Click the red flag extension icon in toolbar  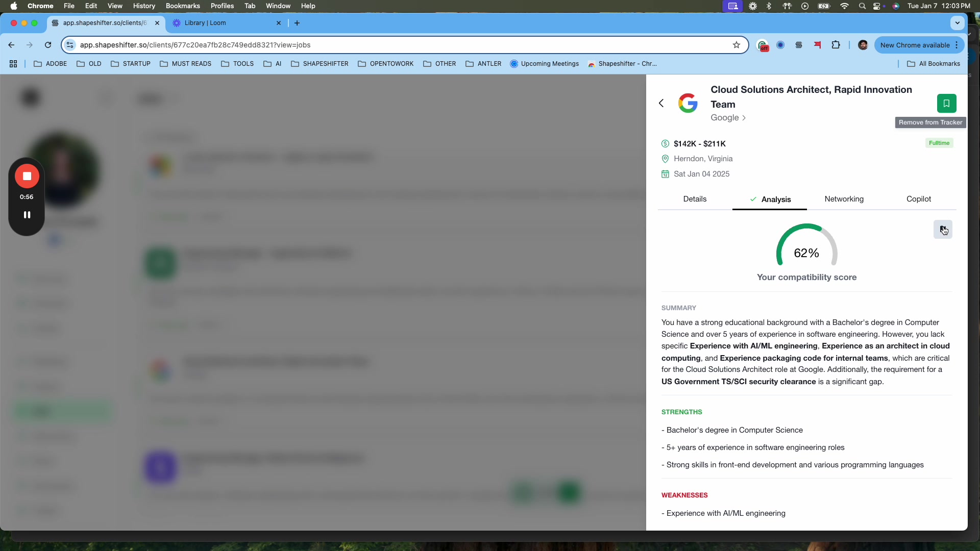817,45
